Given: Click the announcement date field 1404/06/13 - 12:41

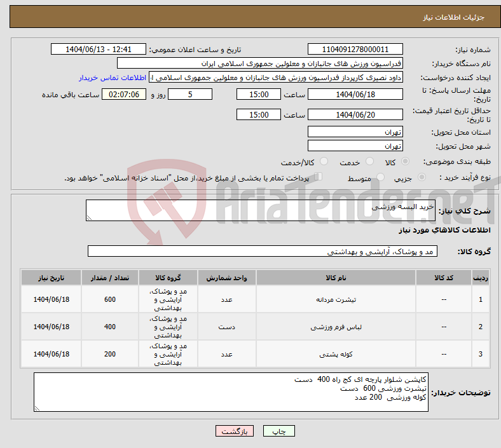Looking at the screenshot, I should (99, 50).
